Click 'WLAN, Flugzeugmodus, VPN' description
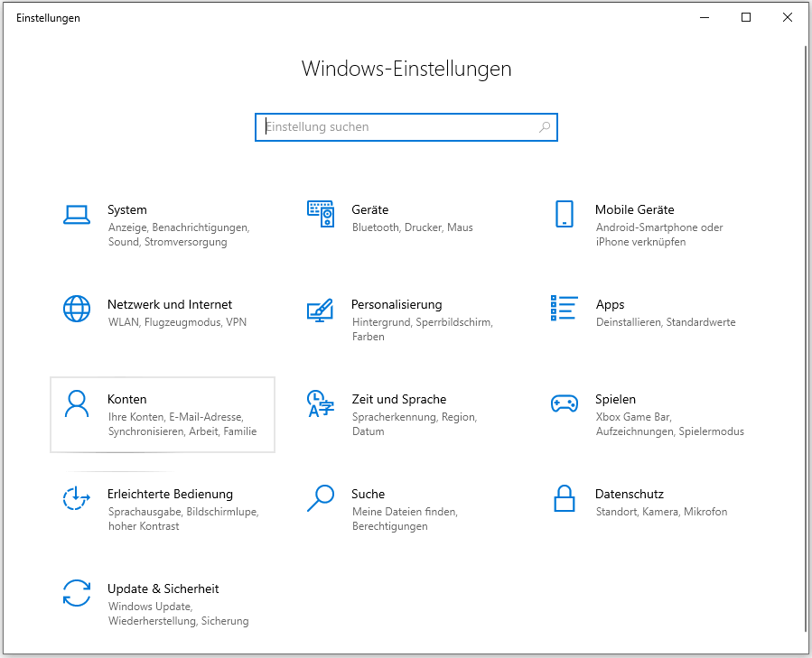Image resolution: width=812 pixels, height=658 pixels. (x=178, y=322)
